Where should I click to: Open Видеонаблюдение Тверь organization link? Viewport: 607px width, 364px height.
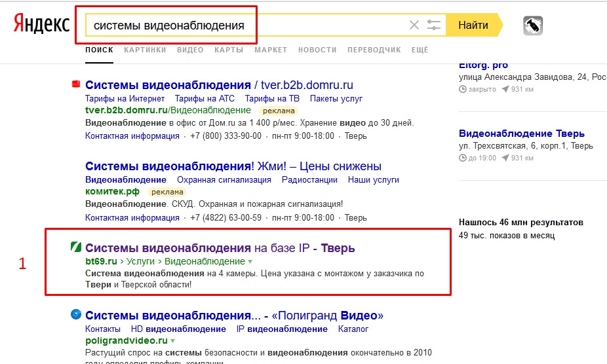tap(522, 134)
